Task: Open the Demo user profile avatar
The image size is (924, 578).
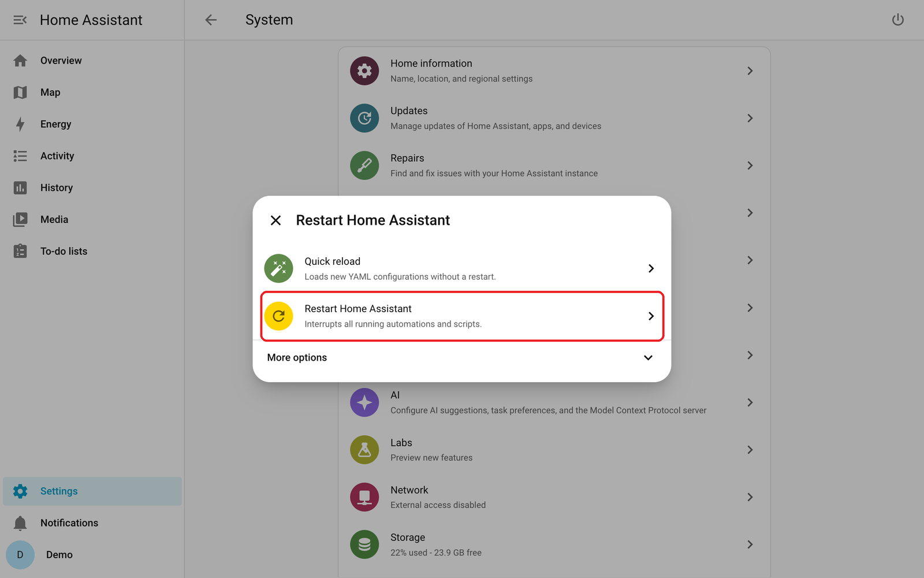Action: pyautogui.click(x=20, y=555)
